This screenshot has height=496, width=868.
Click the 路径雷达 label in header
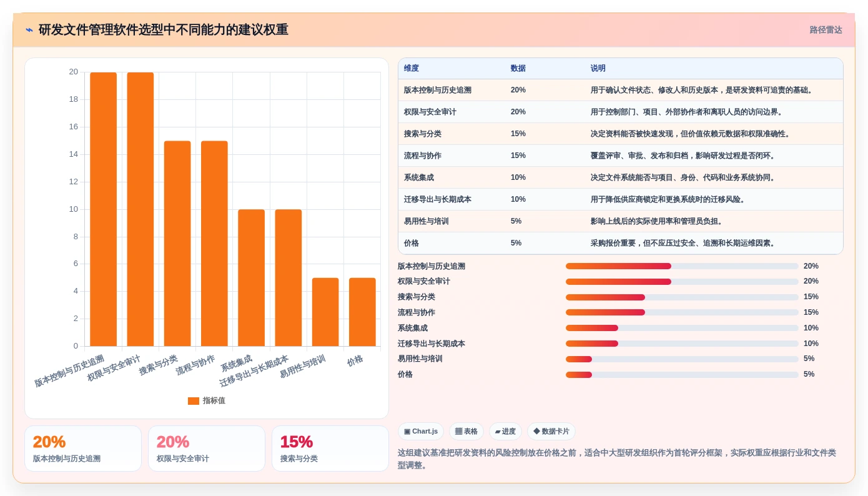[826, 30]
